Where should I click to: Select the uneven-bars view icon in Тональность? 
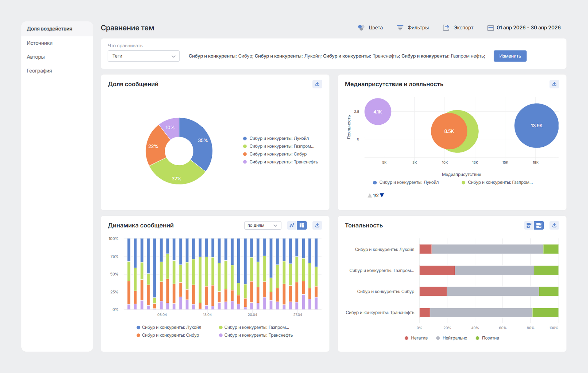pyautogui.click(x=529, y=225)
